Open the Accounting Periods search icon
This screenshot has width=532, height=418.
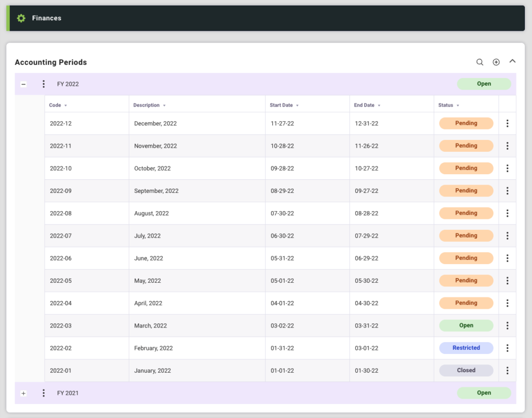(480, 62)
